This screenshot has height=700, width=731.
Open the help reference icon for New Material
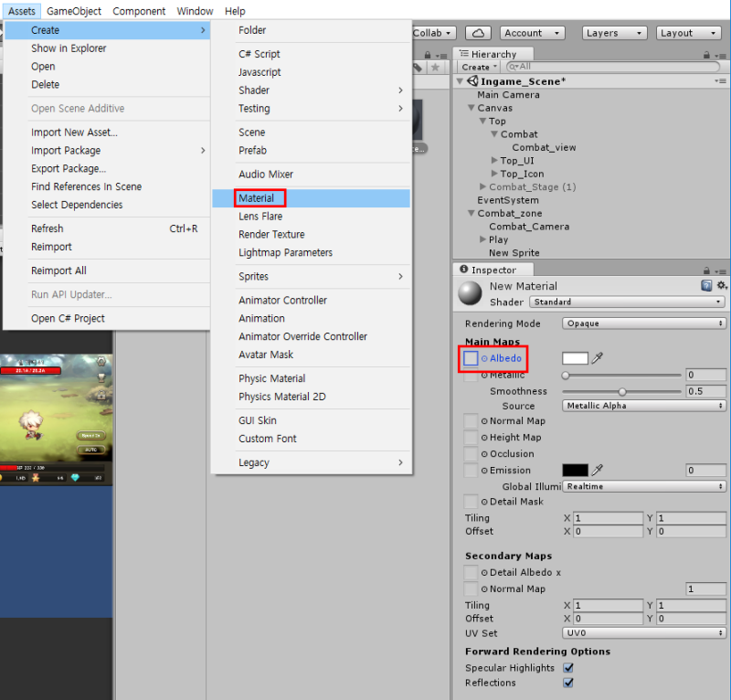(x=708, y=286)
